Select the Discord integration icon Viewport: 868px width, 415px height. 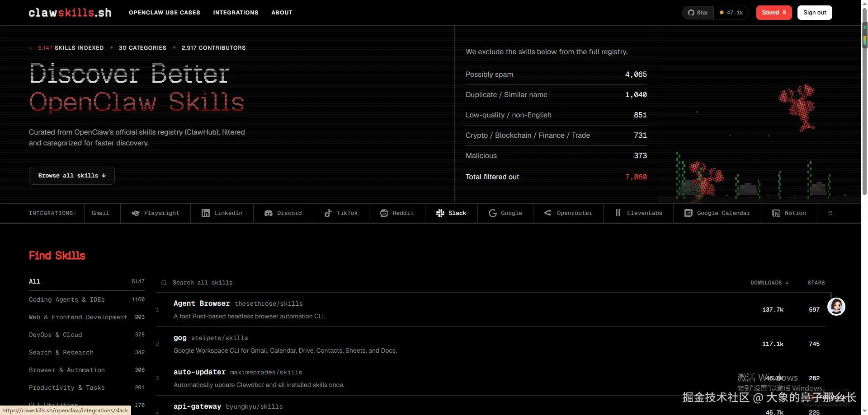(268, 213)
